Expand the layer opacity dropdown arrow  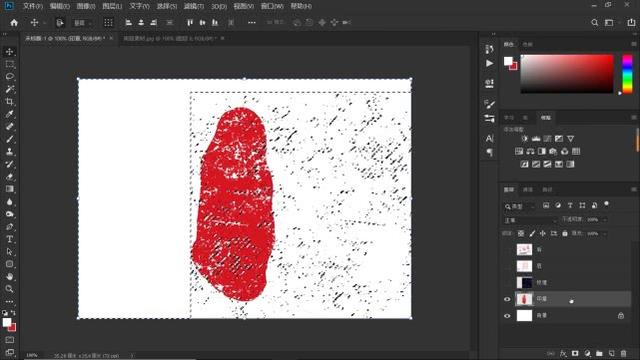coord(605,220)
